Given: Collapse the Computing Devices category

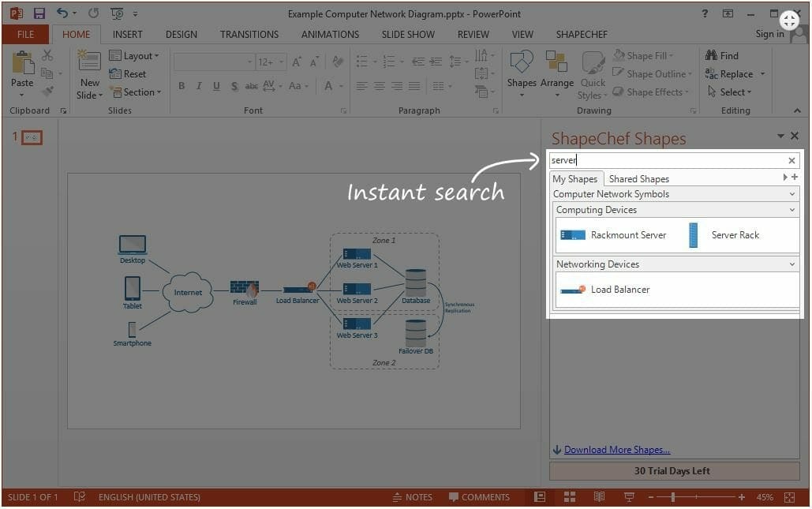Looking at the screenshot, I should pos(792,210).
